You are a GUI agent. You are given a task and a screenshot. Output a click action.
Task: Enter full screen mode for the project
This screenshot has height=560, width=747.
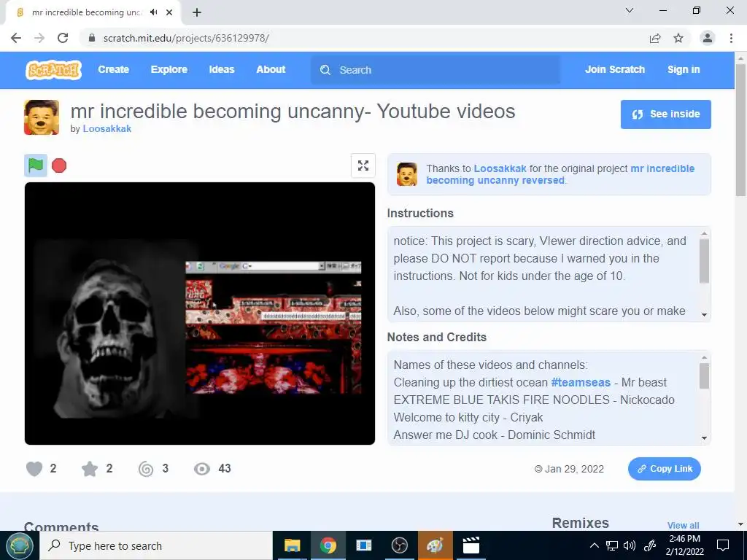point(363,166)
